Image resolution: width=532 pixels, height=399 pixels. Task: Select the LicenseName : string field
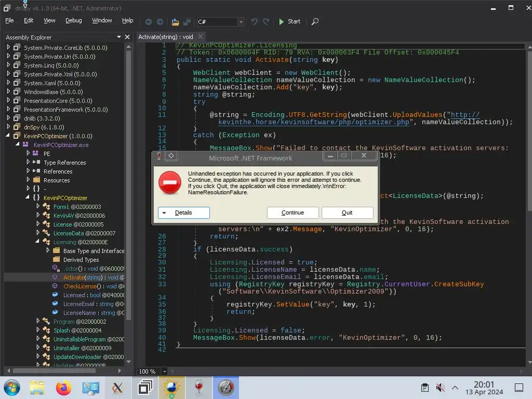(94, 312)
